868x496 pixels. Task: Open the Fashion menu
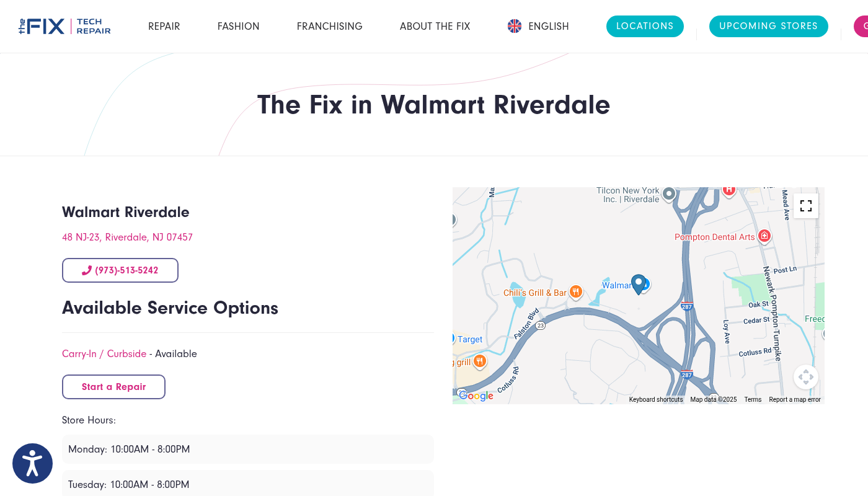238,26
